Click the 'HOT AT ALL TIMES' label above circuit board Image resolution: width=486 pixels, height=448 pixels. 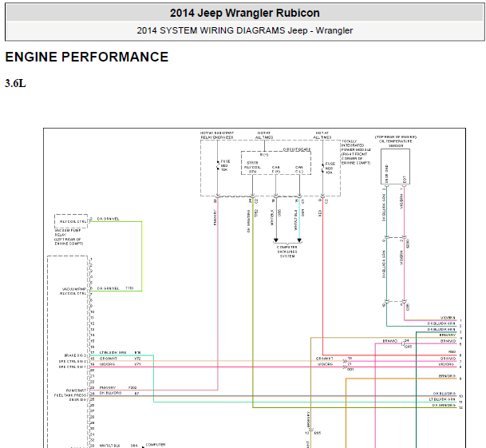click(x=264, y=135)
